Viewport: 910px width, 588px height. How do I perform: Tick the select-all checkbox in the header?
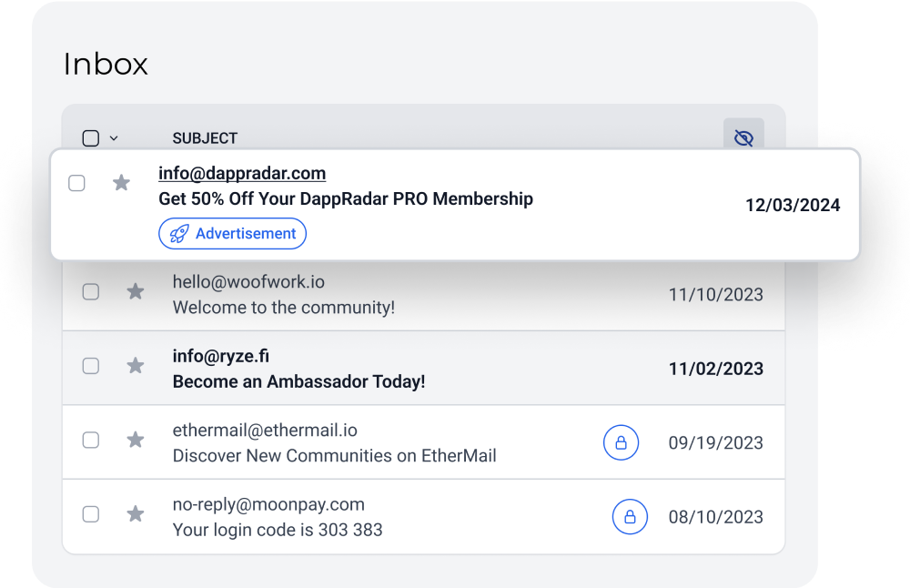point(90,138)
